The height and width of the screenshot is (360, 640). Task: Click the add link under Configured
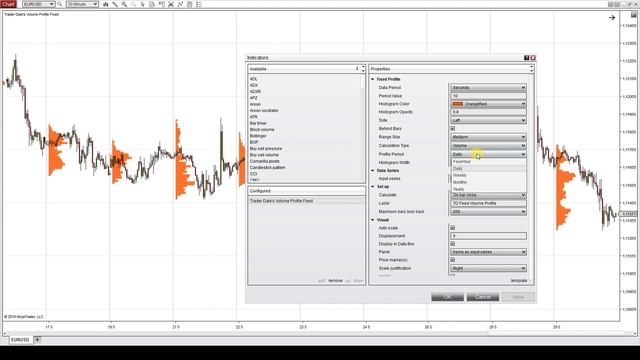322,281
